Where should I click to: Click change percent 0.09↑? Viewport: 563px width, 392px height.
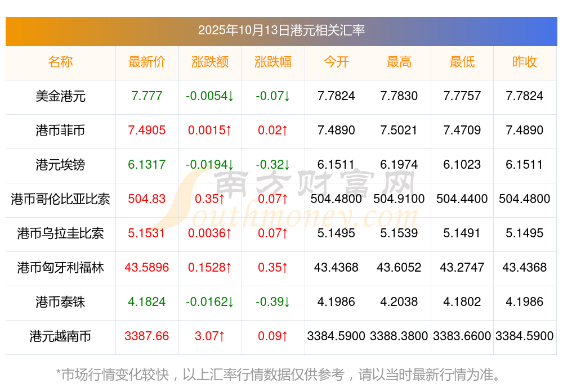point(273,336)
